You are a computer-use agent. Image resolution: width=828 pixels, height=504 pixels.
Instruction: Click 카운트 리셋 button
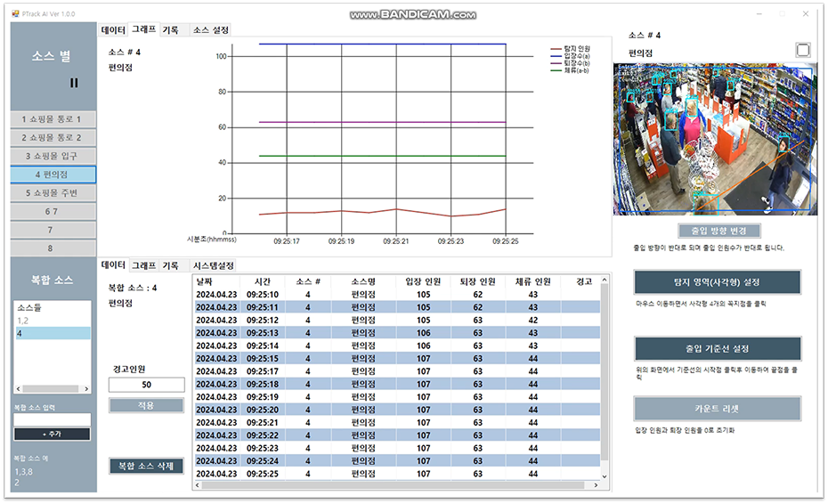[717, 409]
